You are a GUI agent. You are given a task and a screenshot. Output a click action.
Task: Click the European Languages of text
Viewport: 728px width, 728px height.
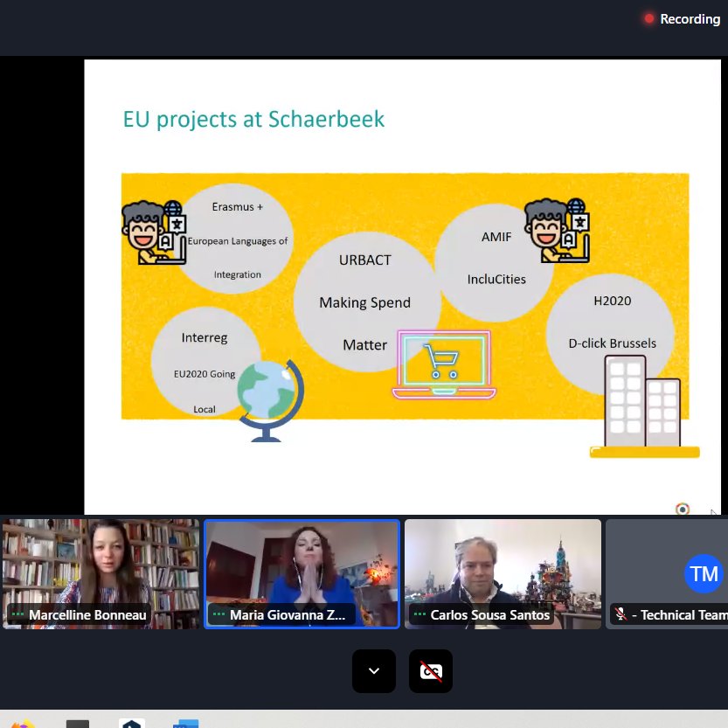(237, 241)
